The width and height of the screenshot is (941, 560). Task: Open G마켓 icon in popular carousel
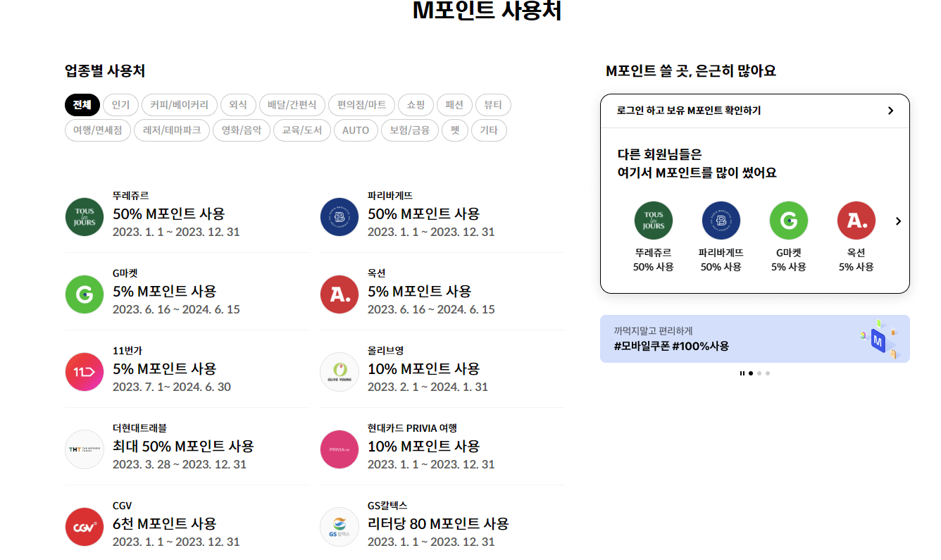point(789,220)
